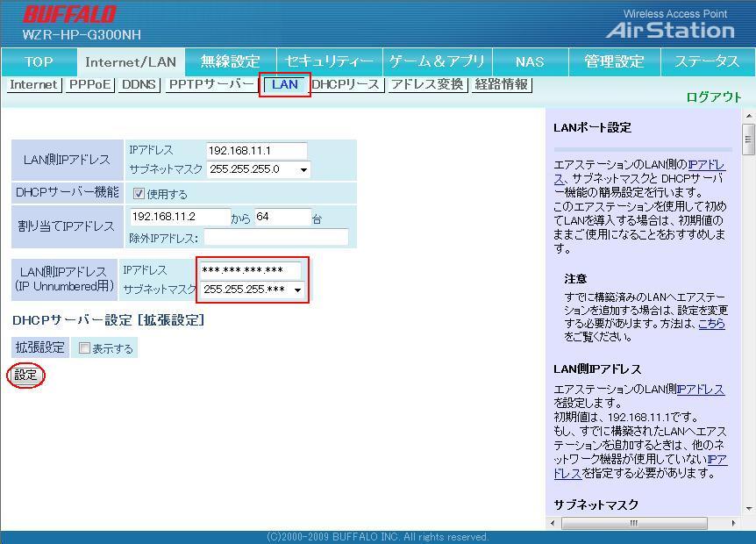Switch to the 無線設定 tab
Image resolution: width=756 pixels, height=544 pixels.
click(230, 61)
